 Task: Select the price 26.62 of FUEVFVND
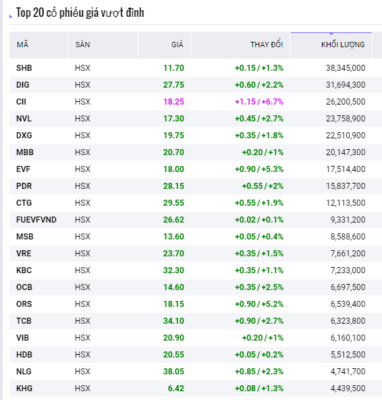174,220
